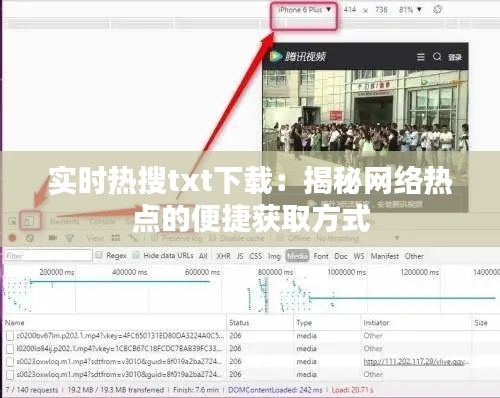Click the capture screenshots camera icon

point(53,238)
